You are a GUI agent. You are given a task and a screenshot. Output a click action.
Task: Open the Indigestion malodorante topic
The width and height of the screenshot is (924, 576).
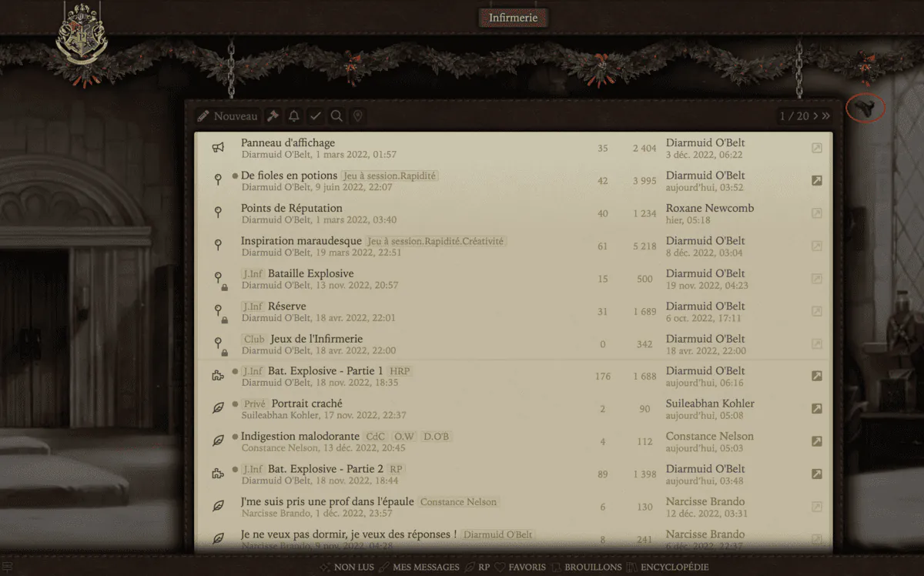[x=301, y=436]
